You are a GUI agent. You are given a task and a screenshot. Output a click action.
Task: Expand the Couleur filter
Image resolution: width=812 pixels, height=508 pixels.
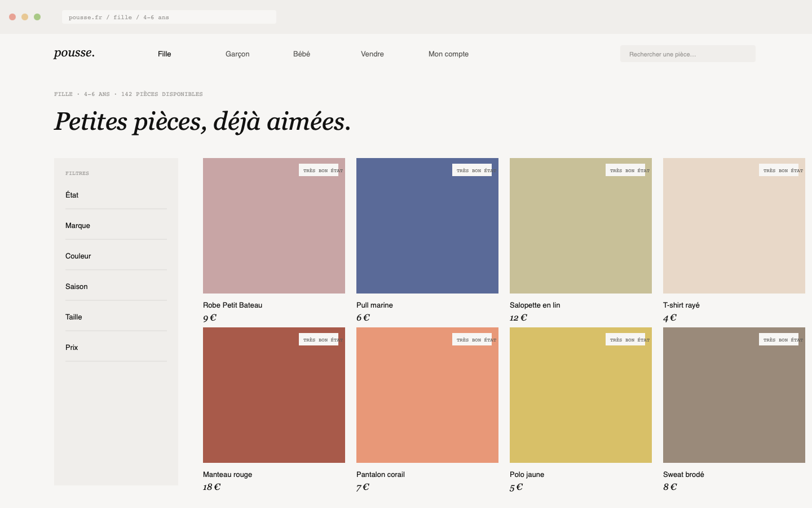[116, 256]
